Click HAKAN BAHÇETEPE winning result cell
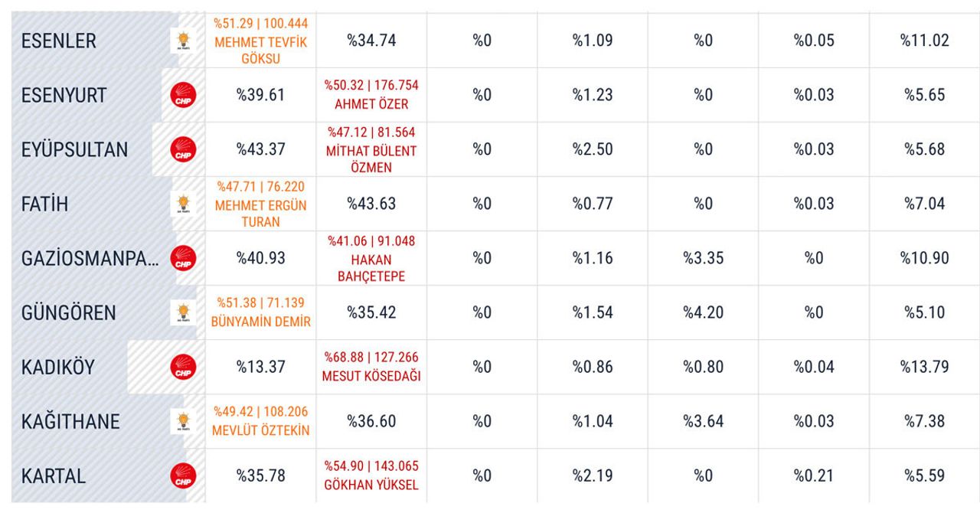The height and width of the screenshot is (513, 980). tap(371, 258)
